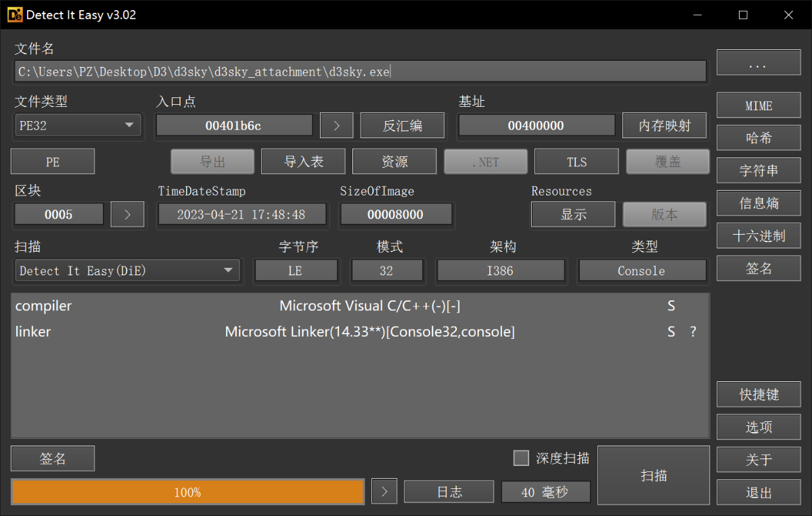This screenshot has width=812, height=516.
Task: Click the 签名 button in the right column
Action: coord(759,268)
